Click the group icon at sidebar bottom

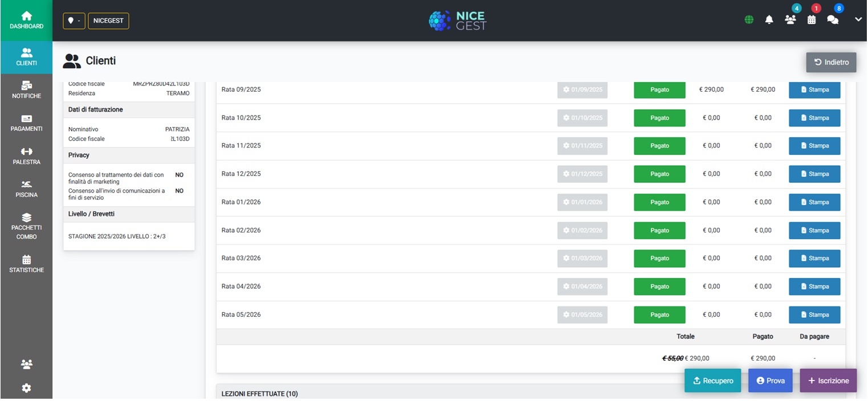26,364
